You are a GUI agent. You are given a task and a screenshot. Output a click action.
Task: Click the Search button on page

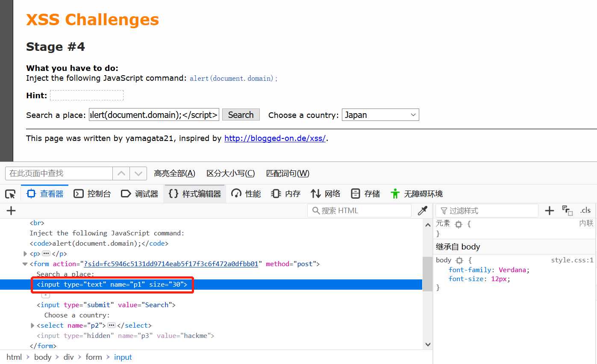[x=241, y=114]
